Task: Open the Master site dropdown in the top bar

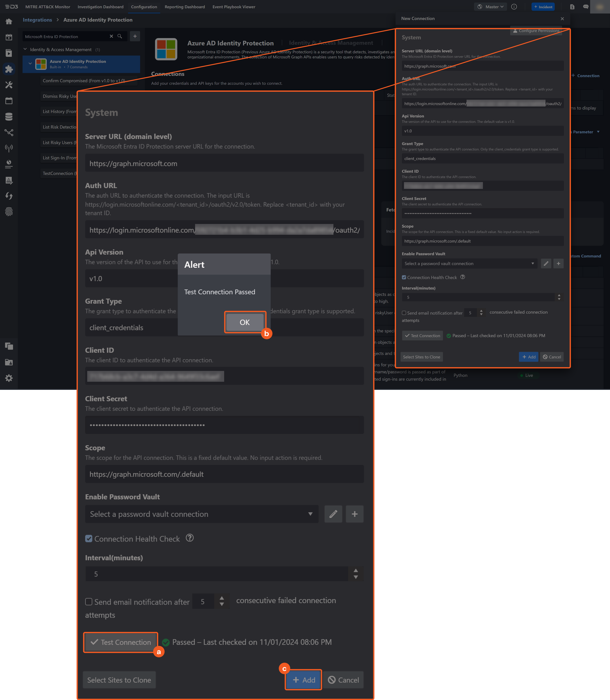Action: pos(490,7)
